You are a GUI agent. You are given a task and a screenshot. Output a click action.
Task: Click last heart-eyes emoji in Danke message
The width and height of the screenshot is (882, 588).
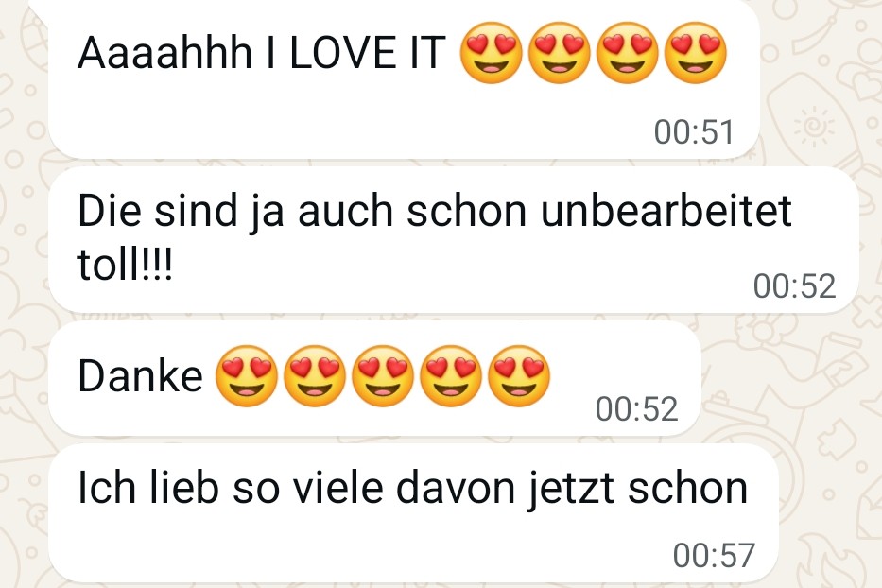click(519, 376)
